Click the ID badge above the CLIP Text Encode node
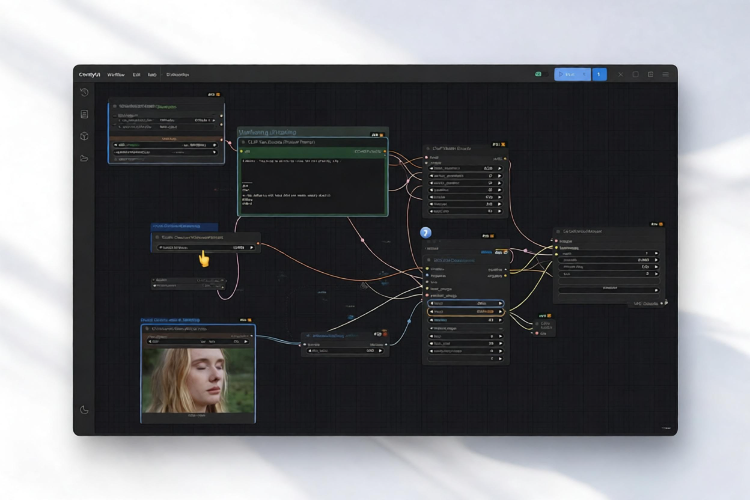 point(377,135)
